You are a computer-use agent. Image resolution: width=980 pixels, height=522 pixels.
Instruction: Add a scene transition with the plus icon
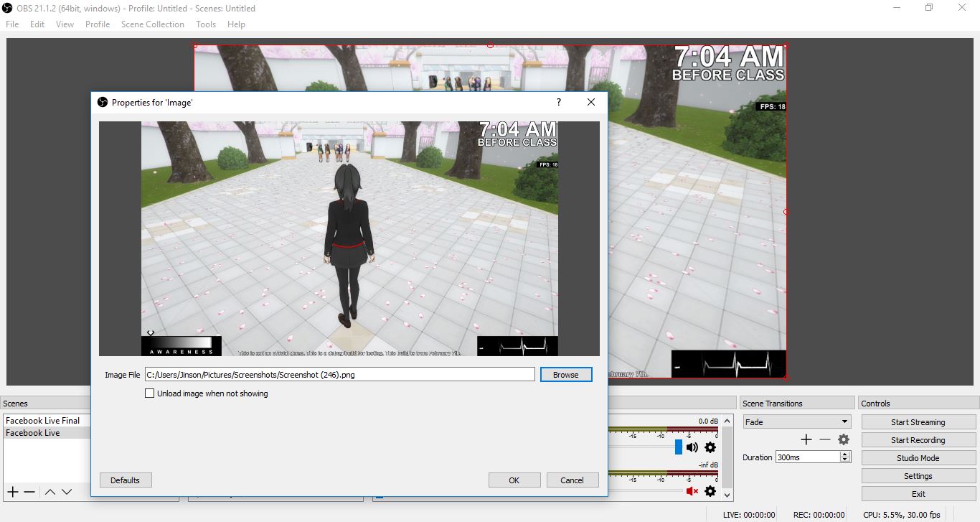pyautogui.click(x=806, y=439)
